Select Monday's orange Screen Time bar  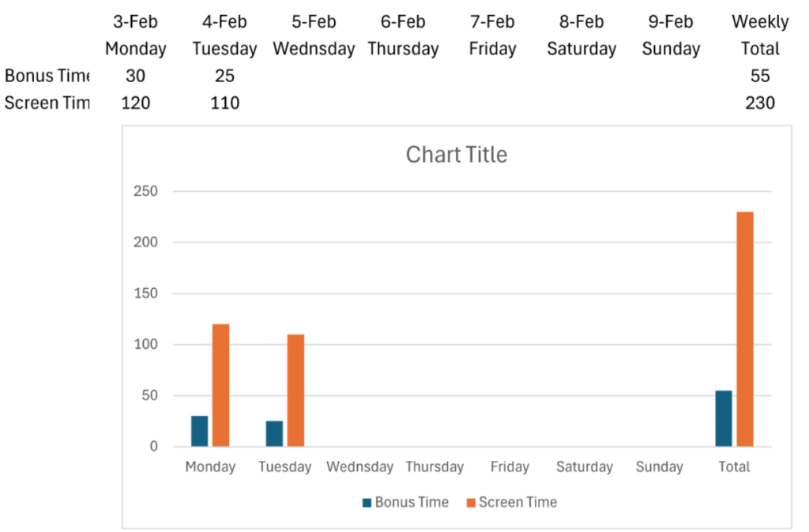[x=221, y=385]
